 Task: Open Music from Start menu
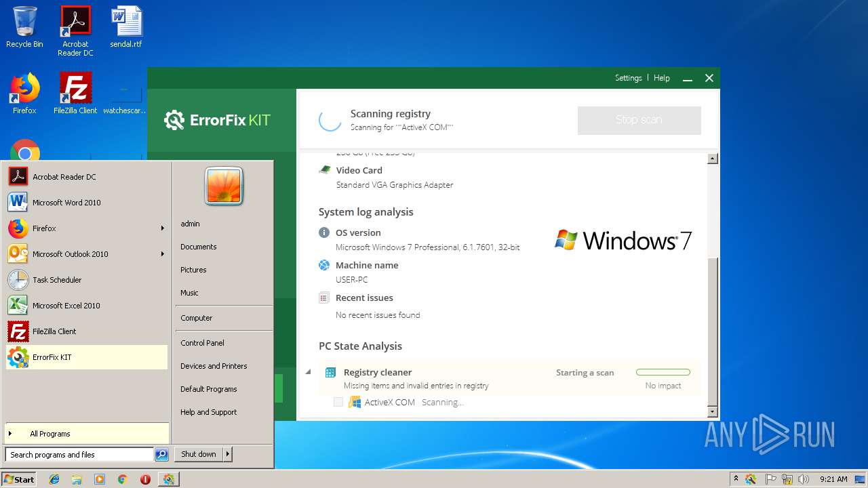189,293
